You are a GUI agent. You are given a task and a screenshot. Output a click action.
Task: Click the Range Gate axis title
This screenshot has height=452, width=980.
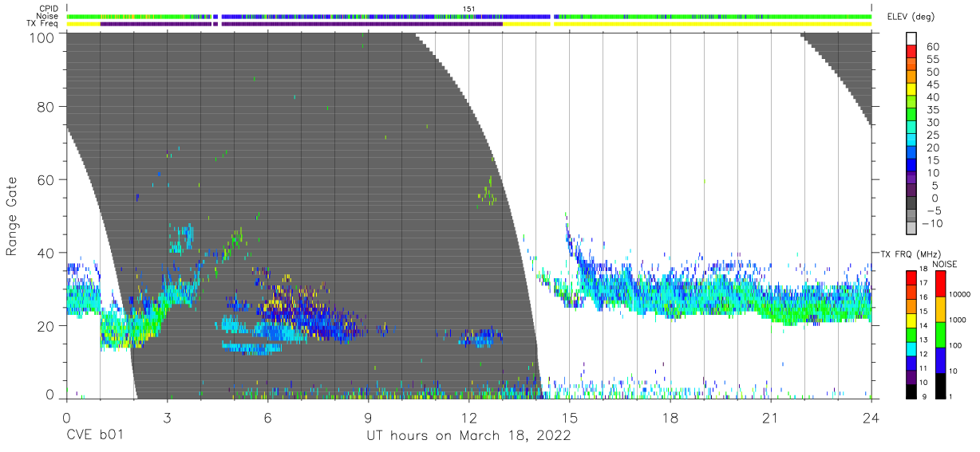coord(12,216)
